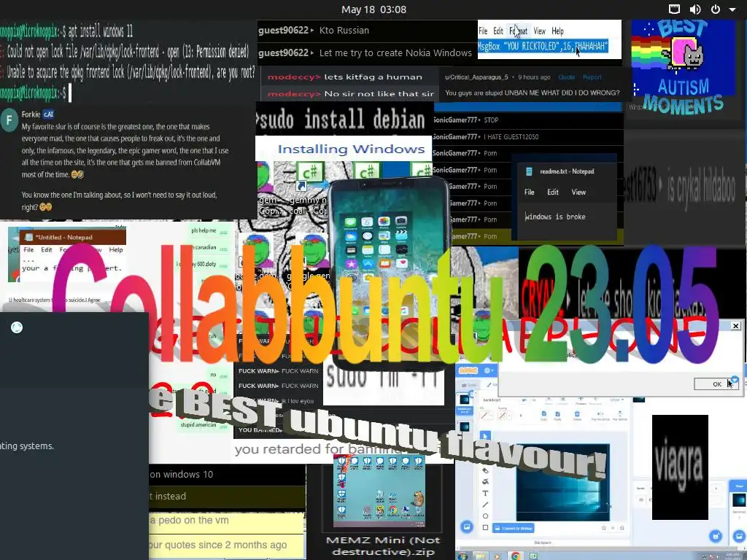Screen dimensions: 747x560
Task: Select second backdrop thumbnail in Scratch costume list
Action: click(x=465, y=427)
